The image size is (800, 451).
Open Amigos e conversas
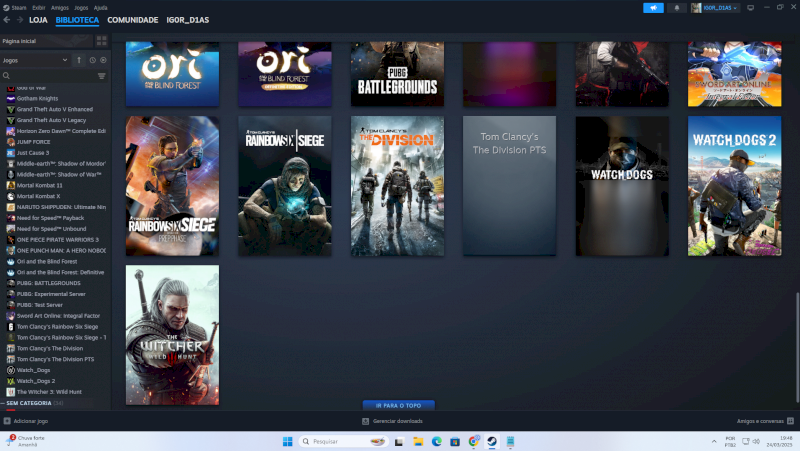[x=765, y=421]
